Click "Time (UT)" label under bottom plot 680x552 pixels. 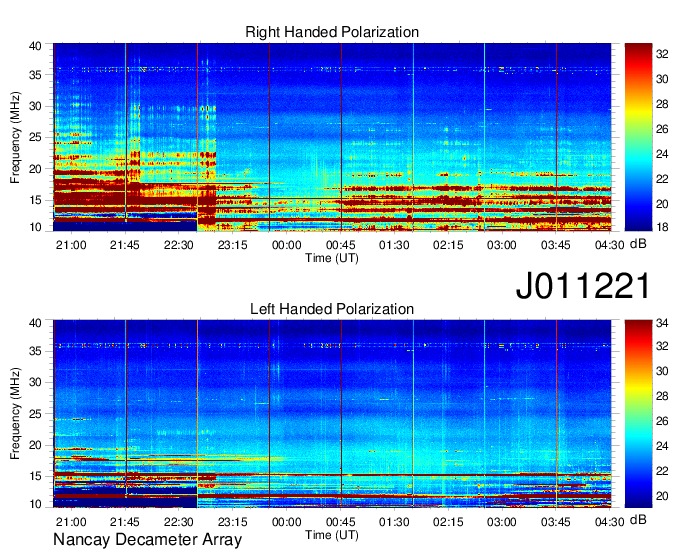tap(332, 535)
